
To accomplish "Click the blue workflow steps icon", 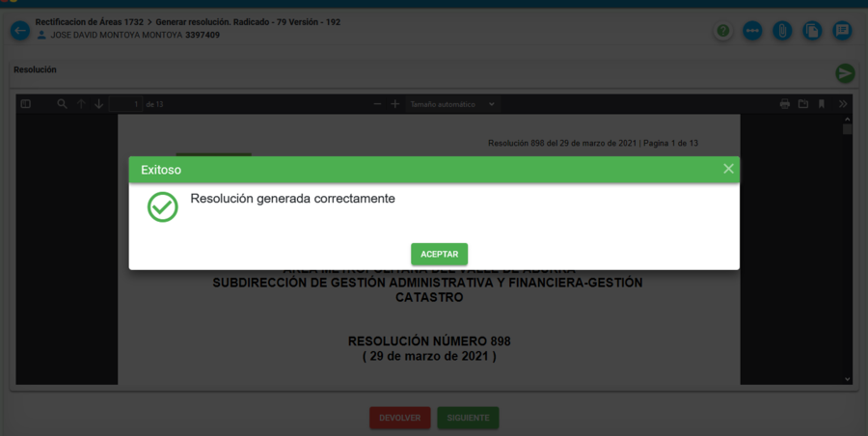I will coord(752,31).
